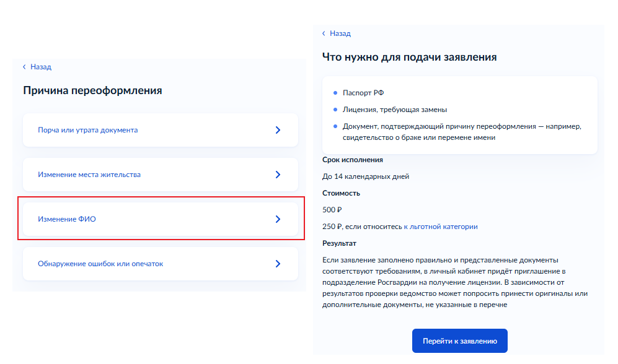Choose Изменение места жительства reason
Viewport: 618px width, 364px height.
[161, 175]
